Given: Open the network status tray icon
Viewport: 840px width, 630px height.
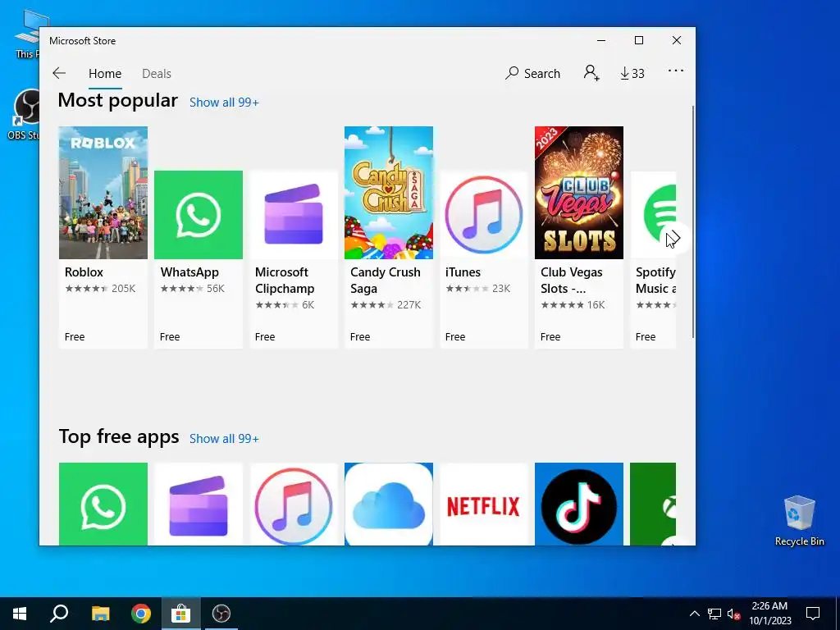Looking at the screenshot, I should (x=714, y=614).
